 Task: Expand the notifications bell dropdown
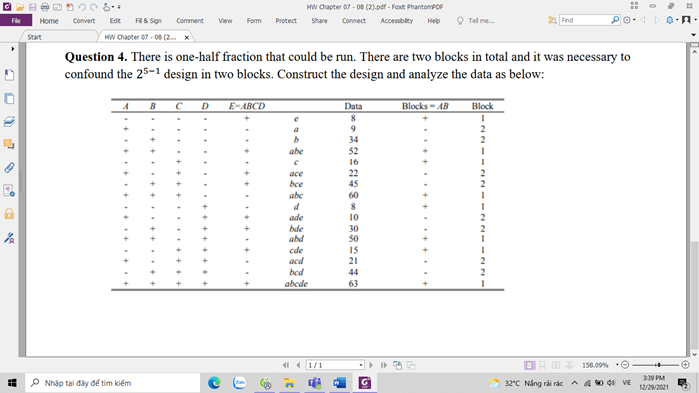(677, 20)
